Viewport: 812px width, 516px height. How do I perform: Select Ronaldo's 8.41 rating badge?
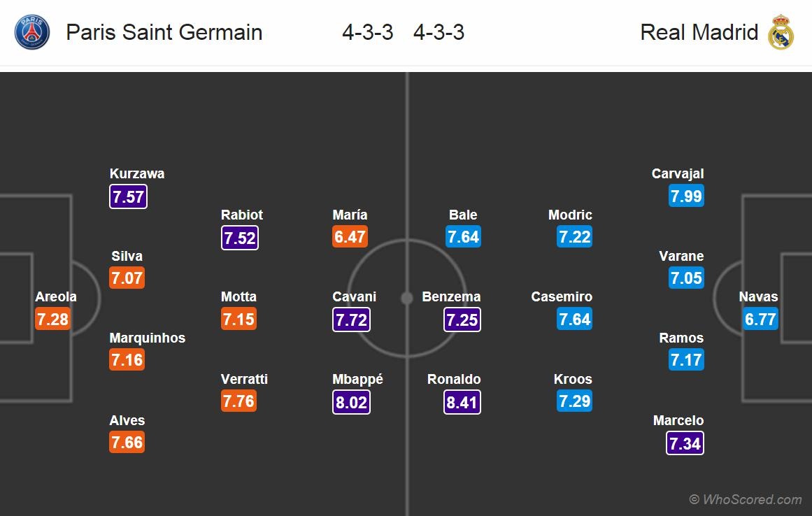tap(462, 402)
